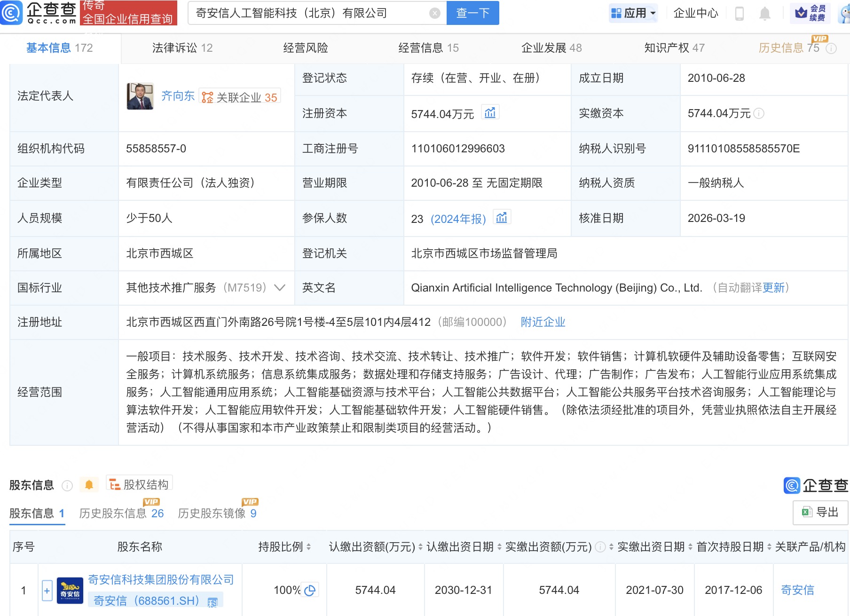Open the 应用 dropdown menu
The width and height of the screenshot is (850, 616).
(633, 13)
